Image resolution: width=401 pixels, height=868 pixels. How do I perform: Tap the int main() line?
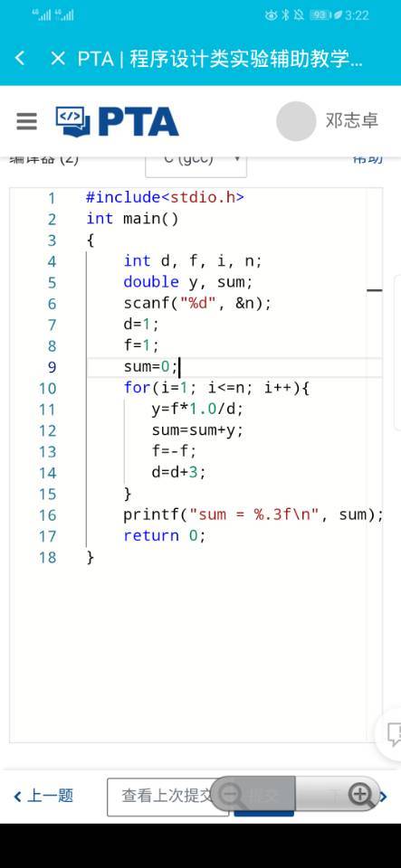[x=132, y=219]
